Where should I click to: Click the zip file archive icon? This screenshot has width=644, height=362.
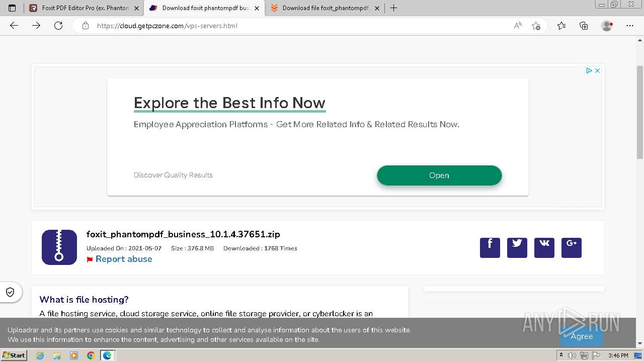[59, 247]
